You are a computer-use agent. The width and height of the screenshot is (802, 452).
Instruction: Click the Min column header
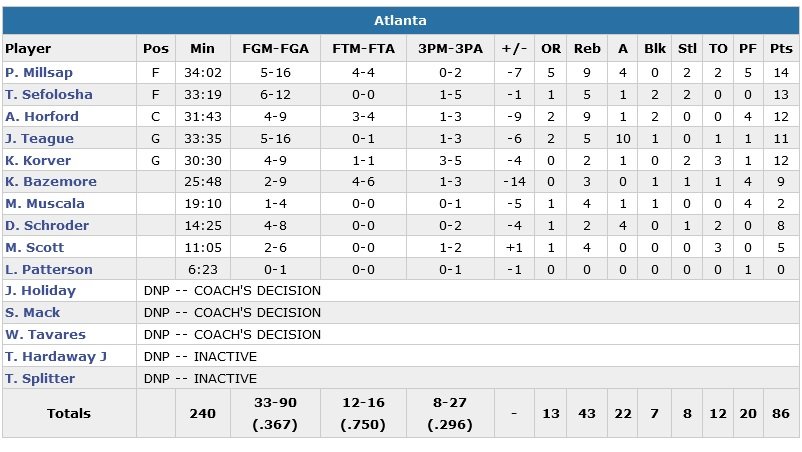[202, 48]
